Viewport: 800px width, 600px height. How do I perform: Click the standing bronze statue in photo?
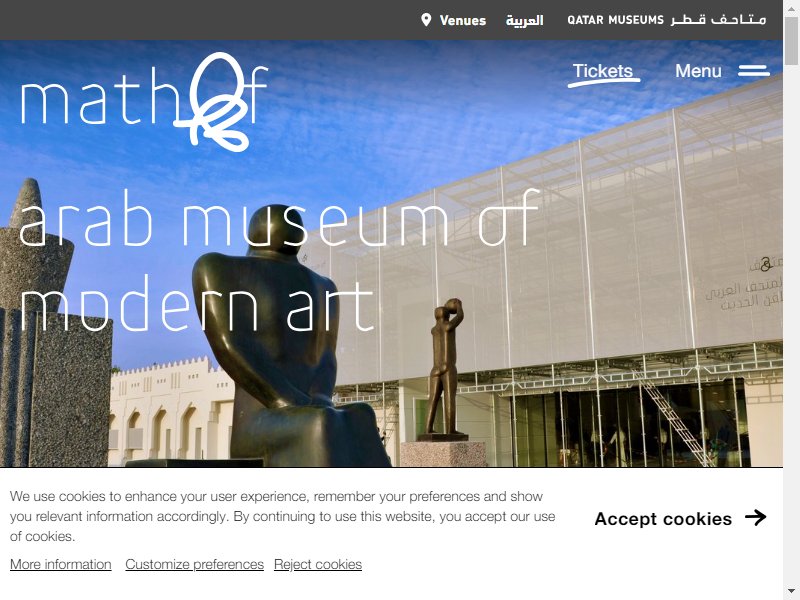point(445,368)
